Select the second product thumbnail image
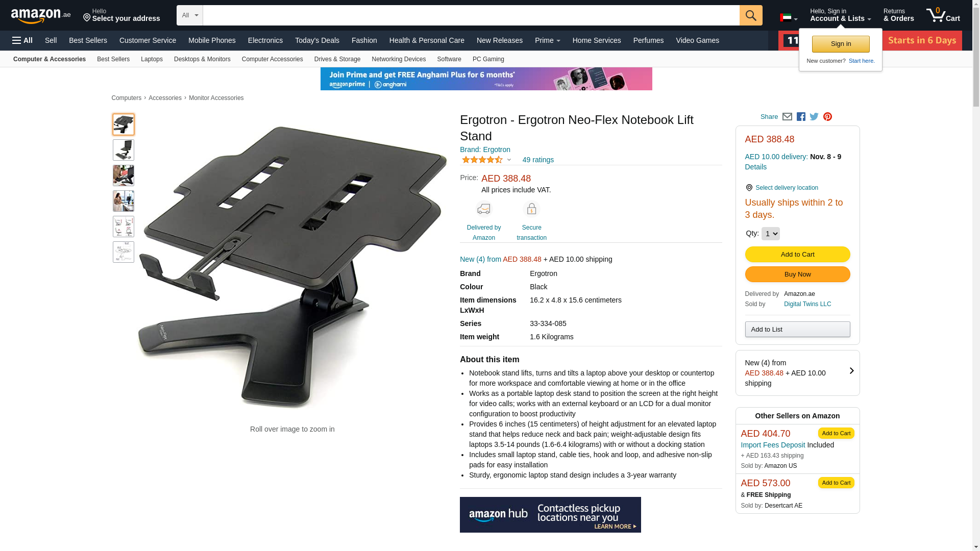 [124, 150]
